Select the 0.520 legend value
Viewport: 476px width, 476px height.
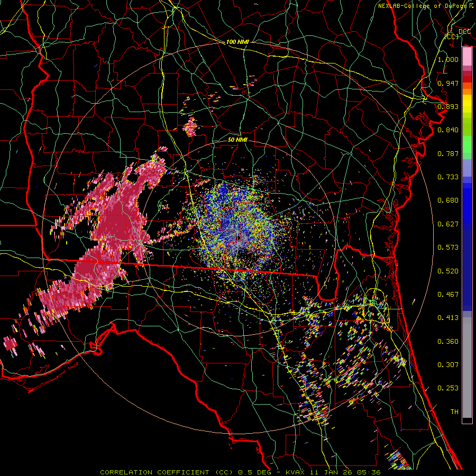tap(448, 271)
